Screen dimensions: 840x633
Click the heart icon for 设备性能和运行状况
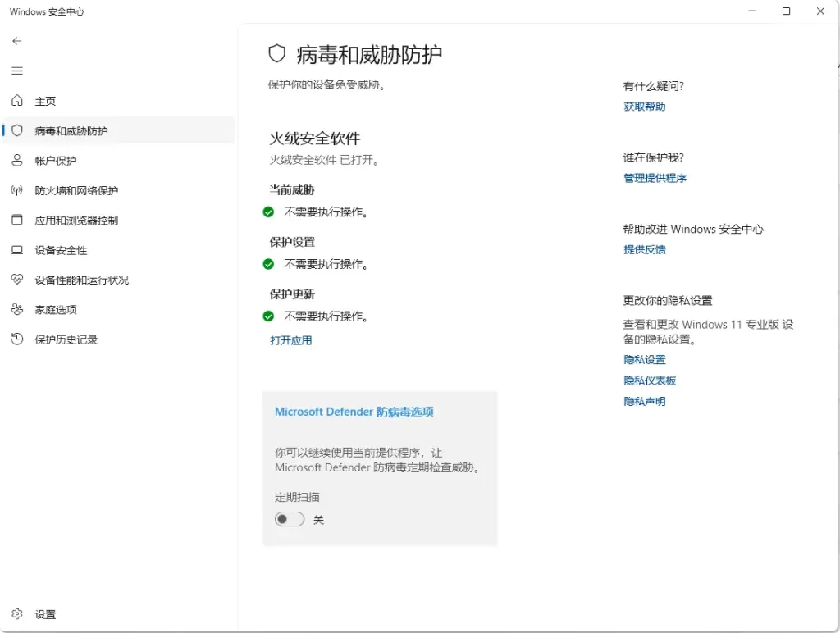(17, 280)
